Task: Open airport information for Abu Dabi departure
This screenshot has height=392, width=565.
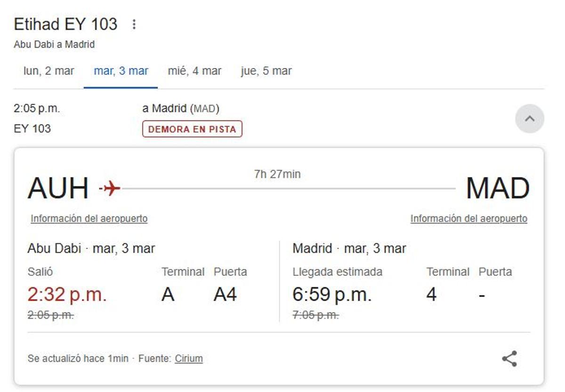Action: (89, 218)
